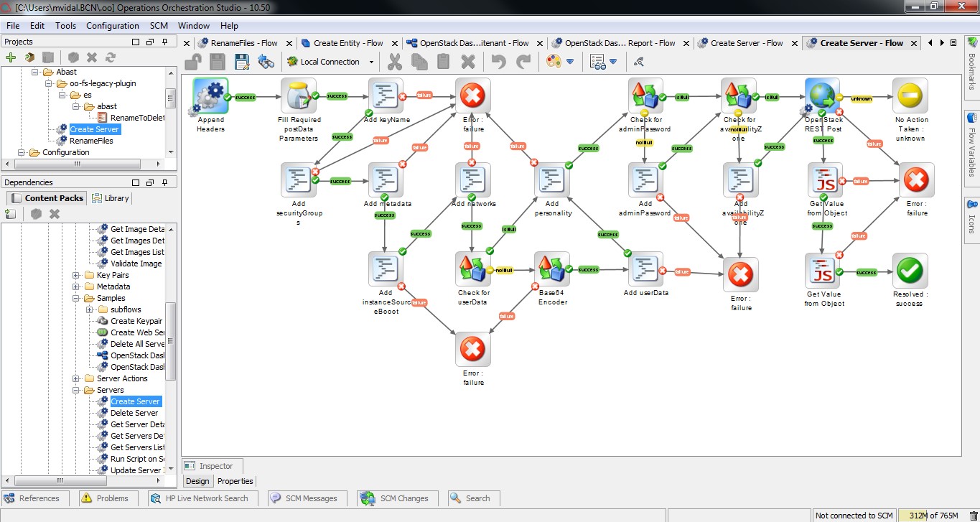
Task: Select the Fill Required postData Parameters step
Action: tap(299, 96)
